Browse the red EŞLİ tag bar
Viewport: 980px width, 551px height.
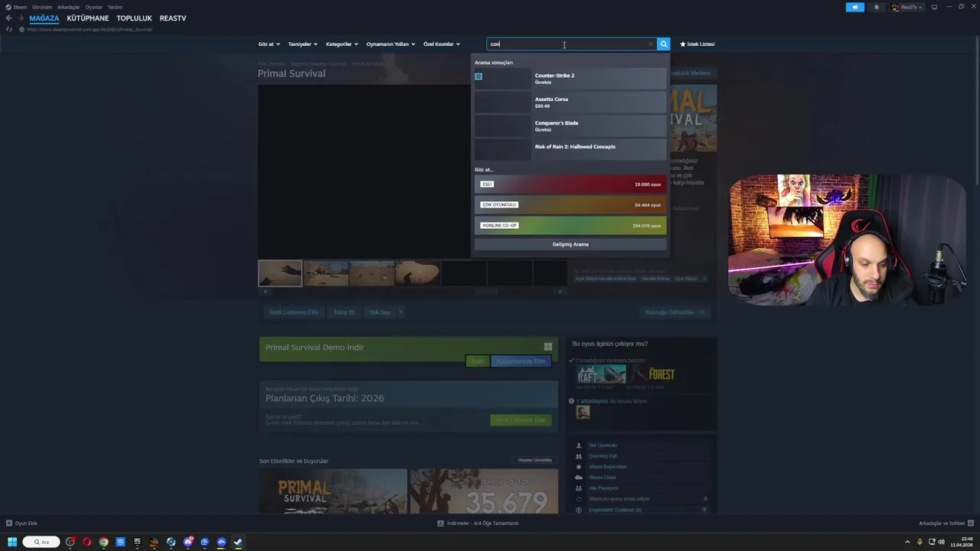tap(570, 184)
